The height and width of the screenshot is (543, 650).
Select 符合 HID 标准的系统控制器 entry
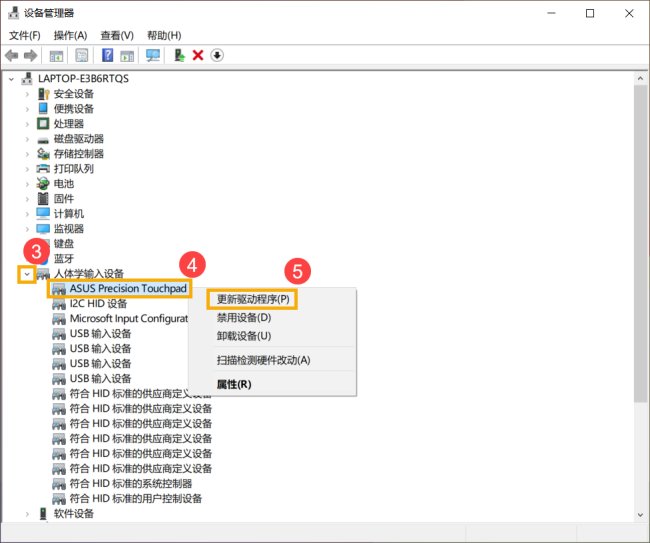tap(131, 484)
